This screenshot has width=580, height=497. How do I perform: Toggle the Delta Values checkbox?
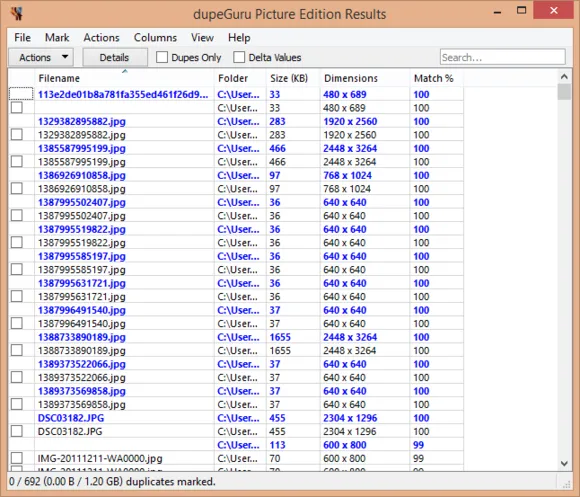click(239, 57)
